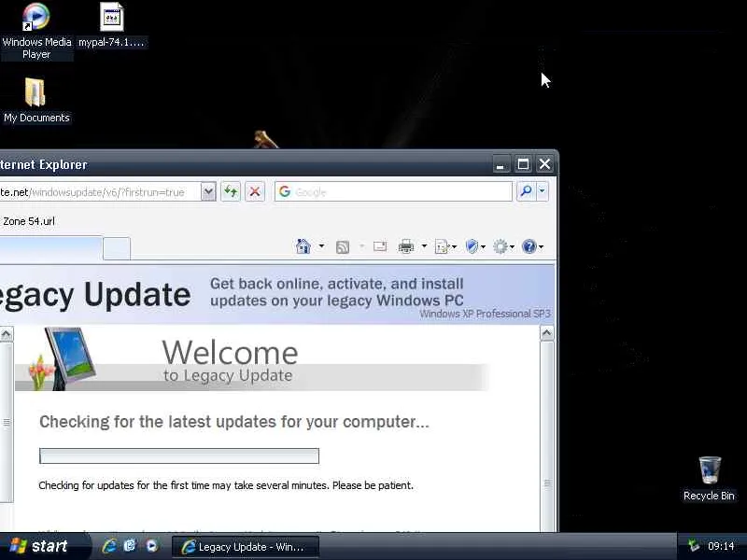Click the search magnifier button
747x560 pixels.
[526, 191]
